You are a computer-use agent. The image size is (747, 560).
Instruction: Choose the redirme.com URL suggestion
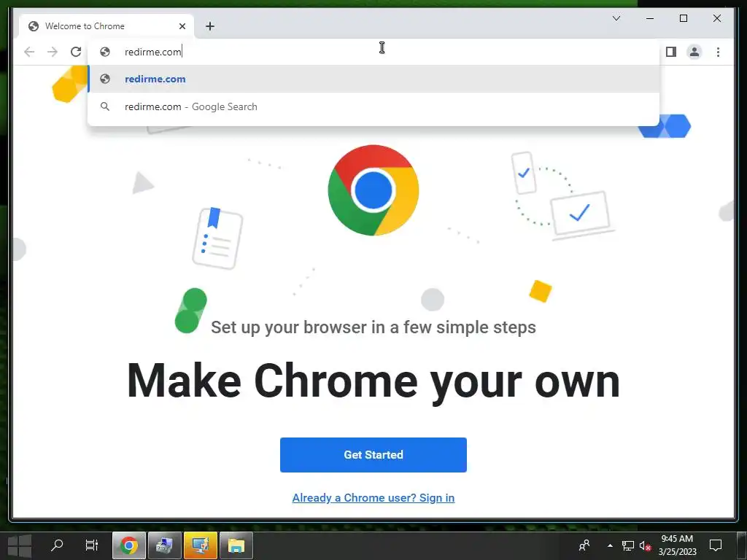point(373,79)
